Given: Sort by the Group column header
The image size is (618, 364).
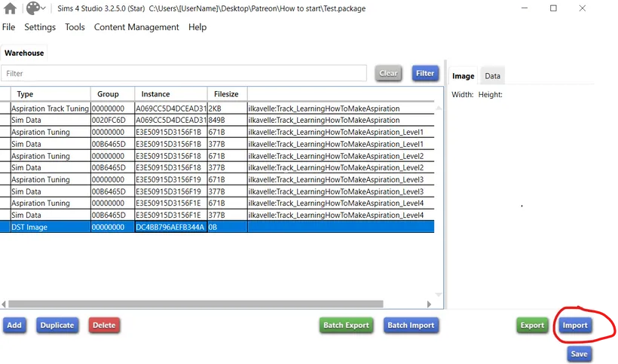Looking at the screenshot, I should click(113, 94).
